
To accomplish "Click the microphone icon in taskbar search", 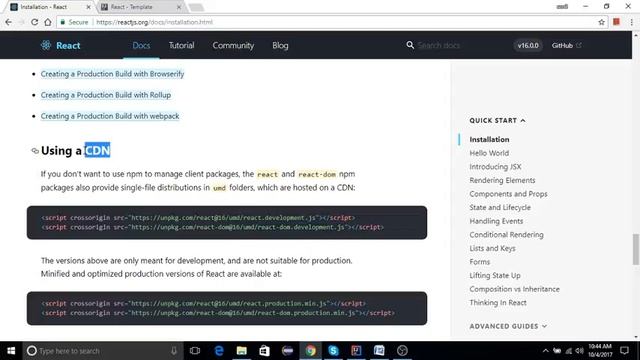I will pos(174,351).
